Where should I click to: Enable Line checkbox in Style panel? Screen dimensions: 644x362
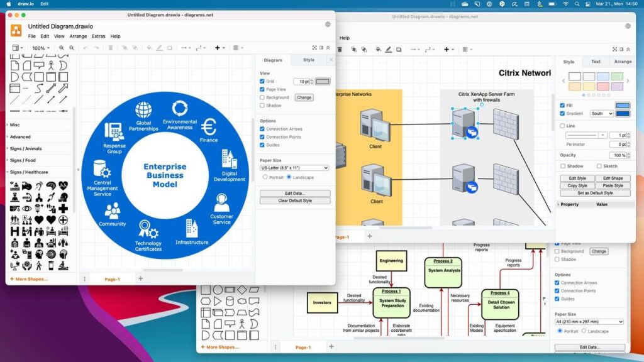tap(562, 126)
